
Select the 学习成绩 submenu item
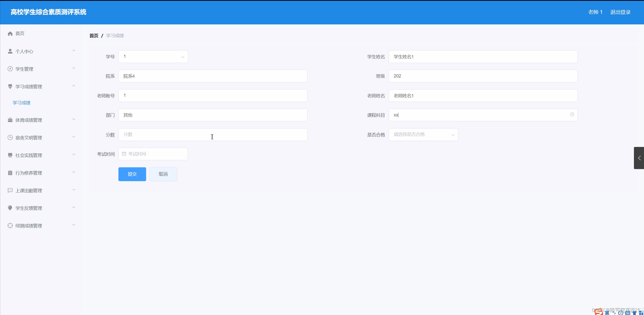tap(22, 103)
